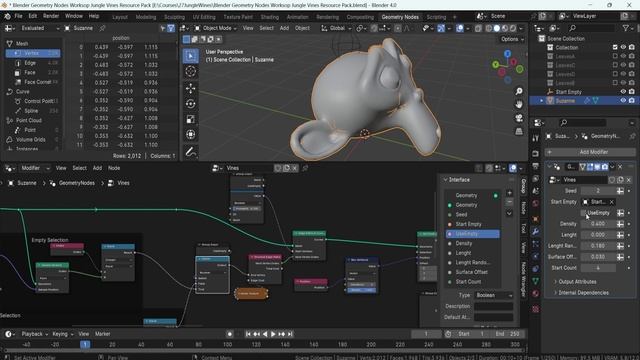Toggle auto keying record button
640x360 pixels.
229,334
